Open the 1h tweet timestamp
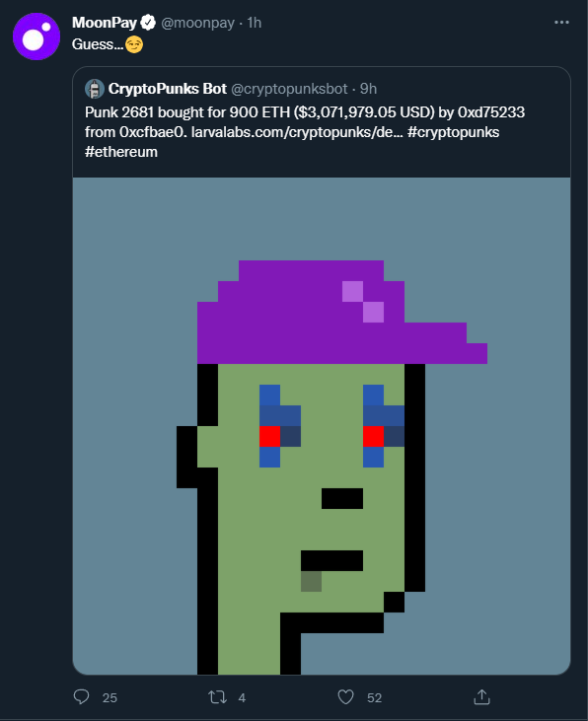The height and width of the screenshot is (721, 588). coord(254,23)
